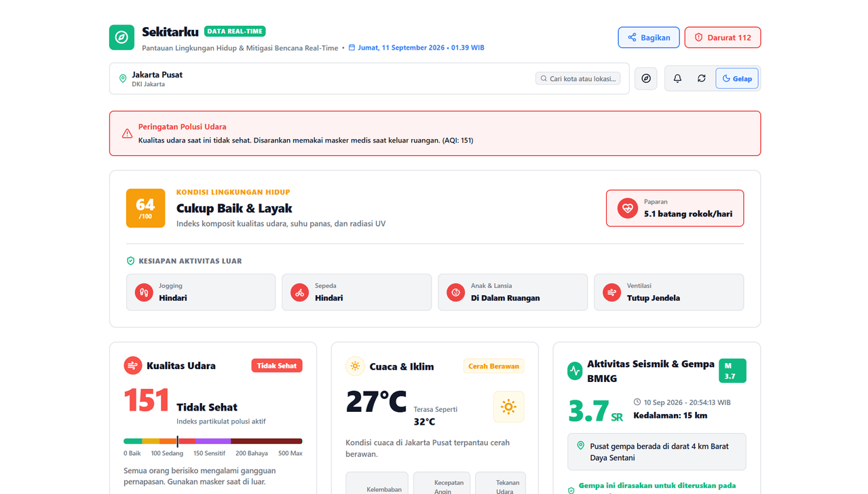Refresh the real-time data
This screenshot has width=868, height=494.
[x=702, y=79]
